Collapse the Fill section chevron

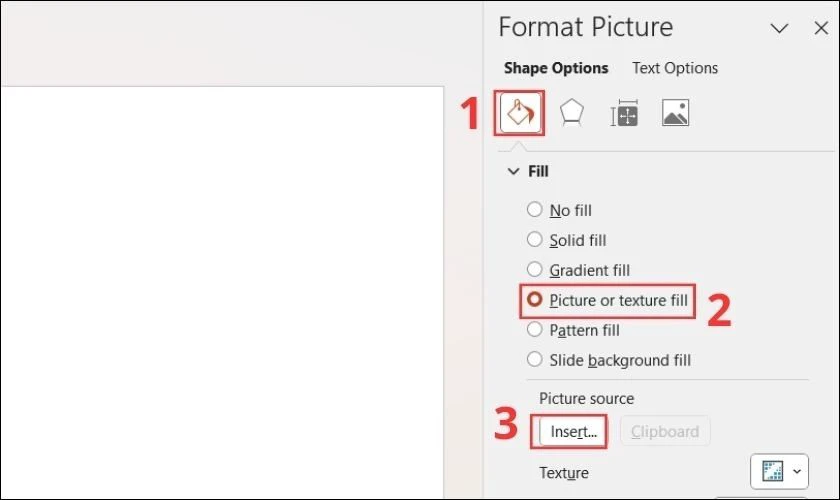513,171
